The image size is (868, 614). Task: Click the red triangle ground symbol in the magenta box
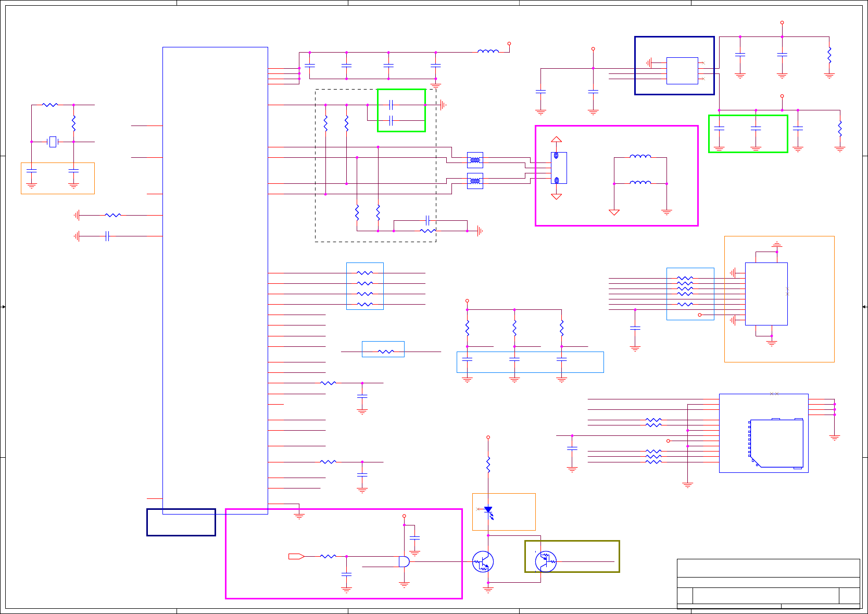(x=614, y=212)
